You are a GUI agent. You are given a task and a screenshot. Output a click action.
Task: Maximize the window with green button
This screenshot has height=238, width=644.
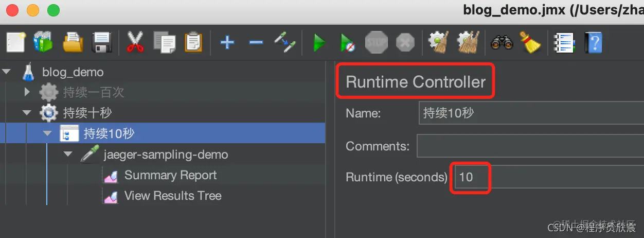[x=53, y=10]
